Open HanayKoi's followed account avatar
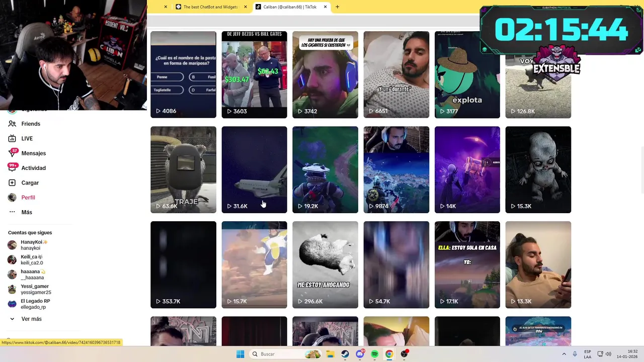The image size is (644, 362). click(x=12, y=245)
